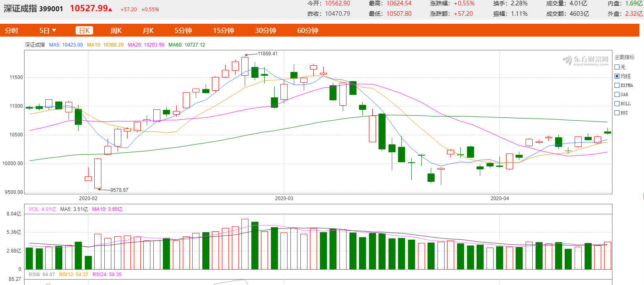Click the 9578.87 low price marker
644x285 pixels.
[x=119, y=190]
